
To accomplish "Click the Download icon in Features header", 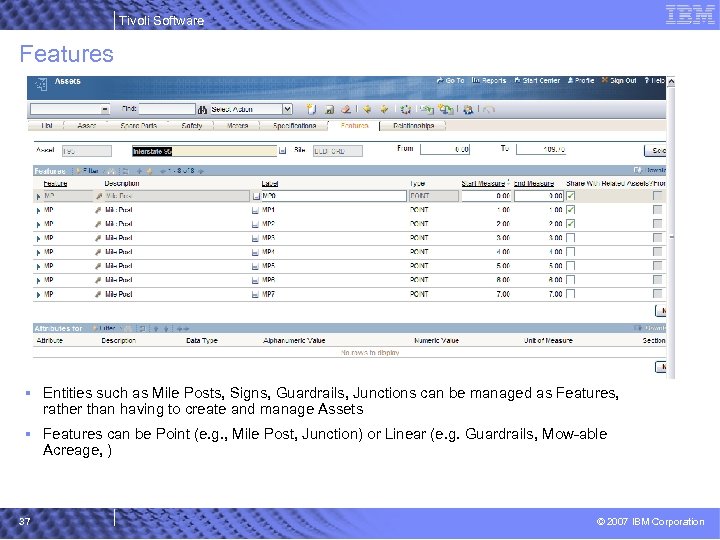I will pos(637,170).
